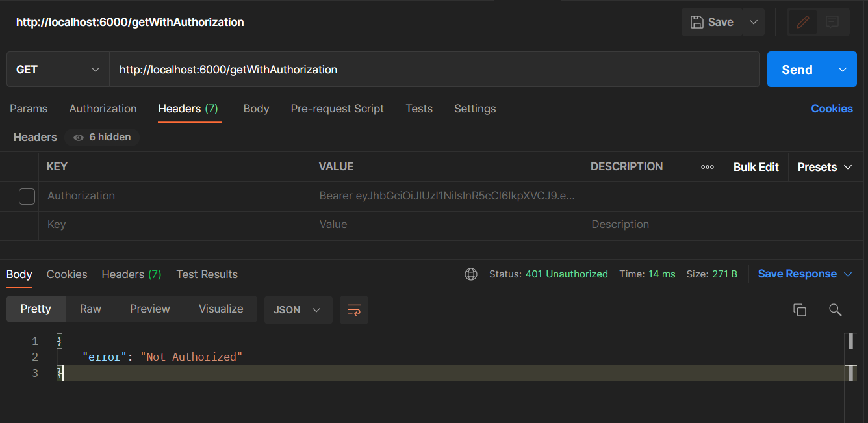Open the Settings tab
The image size is (868, 423).
coord(475,109)
